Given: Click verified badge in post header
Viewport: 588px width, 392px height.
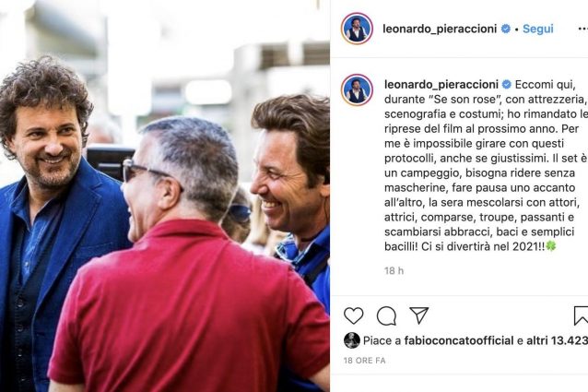Looking at the screenshot, I should pos(505,29).
